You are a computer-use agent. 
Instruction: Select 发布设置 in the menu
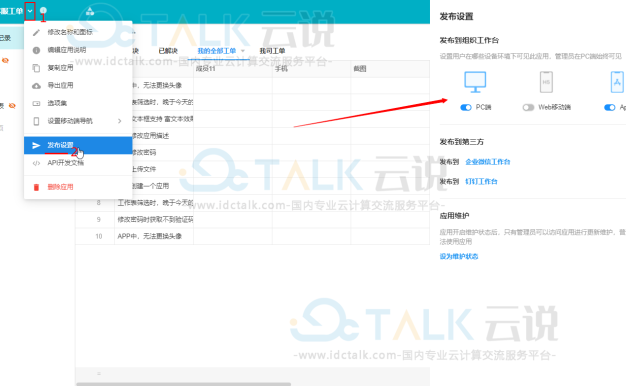coord(78,145)
